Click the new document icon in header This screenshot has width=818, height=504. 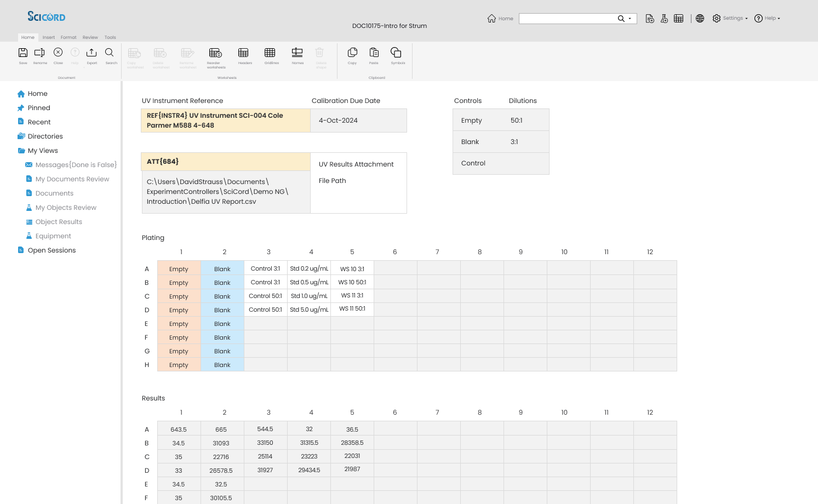650,19
